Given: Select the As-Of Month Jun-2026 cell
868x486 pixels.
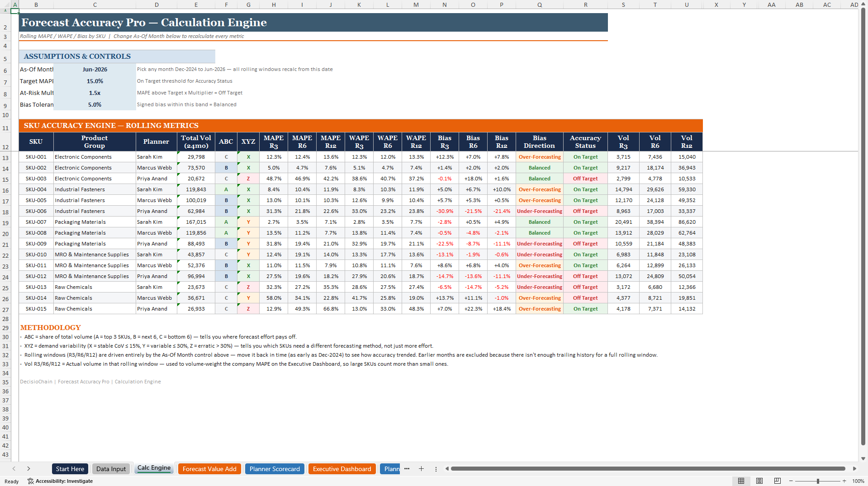Looking at the screenshot, I should pyautogui.click(x=95, y=70).
